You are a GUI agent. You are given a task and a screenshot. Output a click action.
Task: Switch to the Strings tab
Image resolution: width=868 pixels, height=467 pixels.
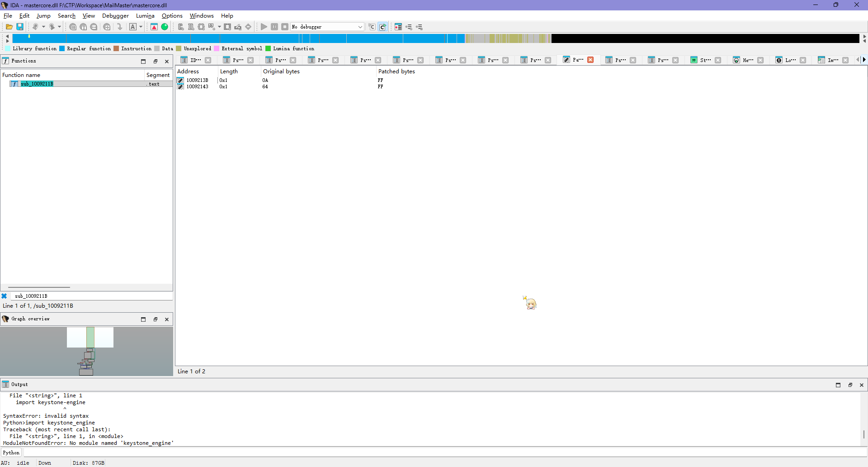pyautogui.click(x=705, y=60)
